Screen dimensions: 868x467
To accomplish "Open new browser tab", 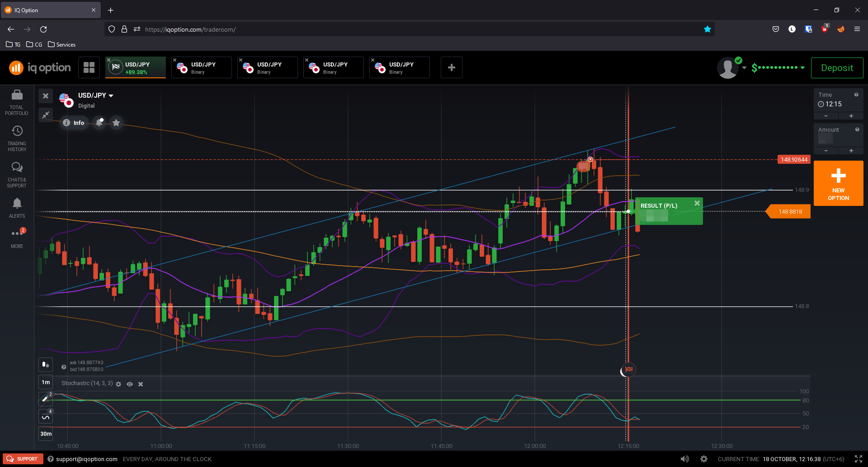I will [x=110, y=10].
